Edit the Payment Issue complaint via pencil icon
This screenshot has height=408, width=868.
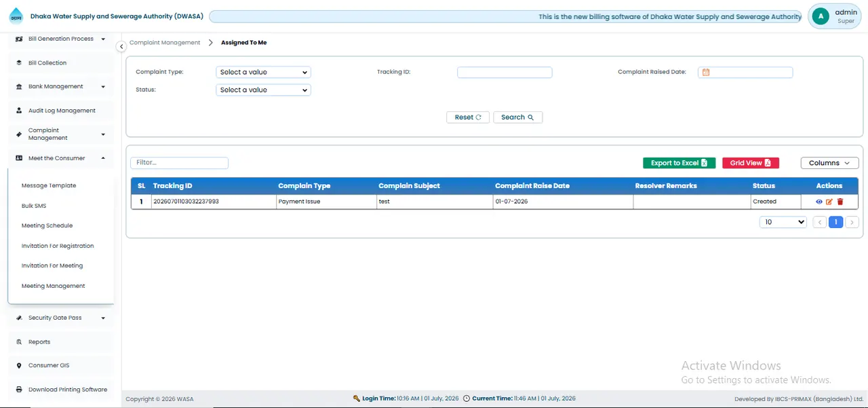click(829, 202)
